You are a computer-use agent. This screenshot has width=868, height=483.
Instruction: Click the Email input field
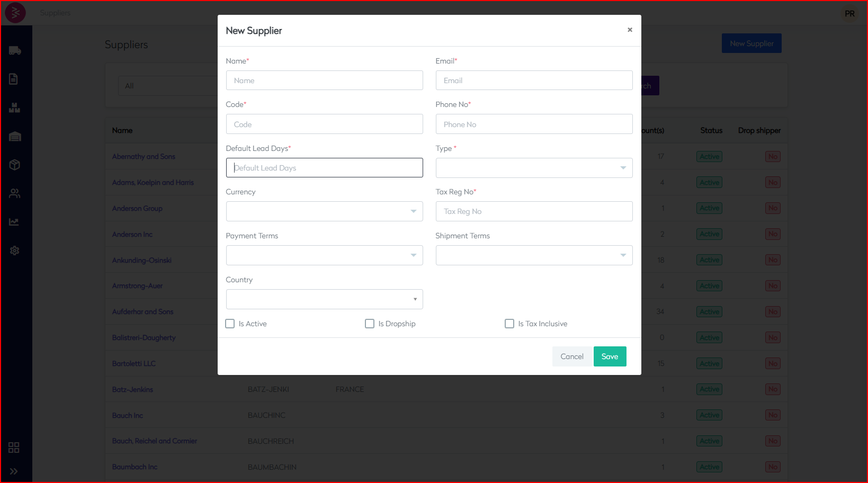click(534, 80)
